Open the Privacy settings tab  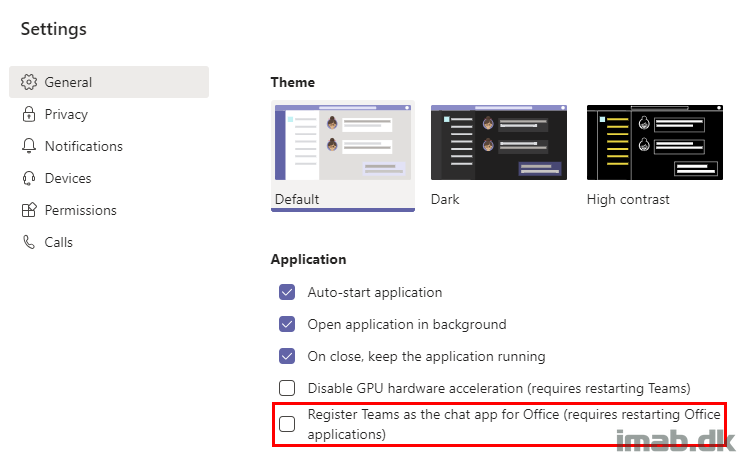109,114
